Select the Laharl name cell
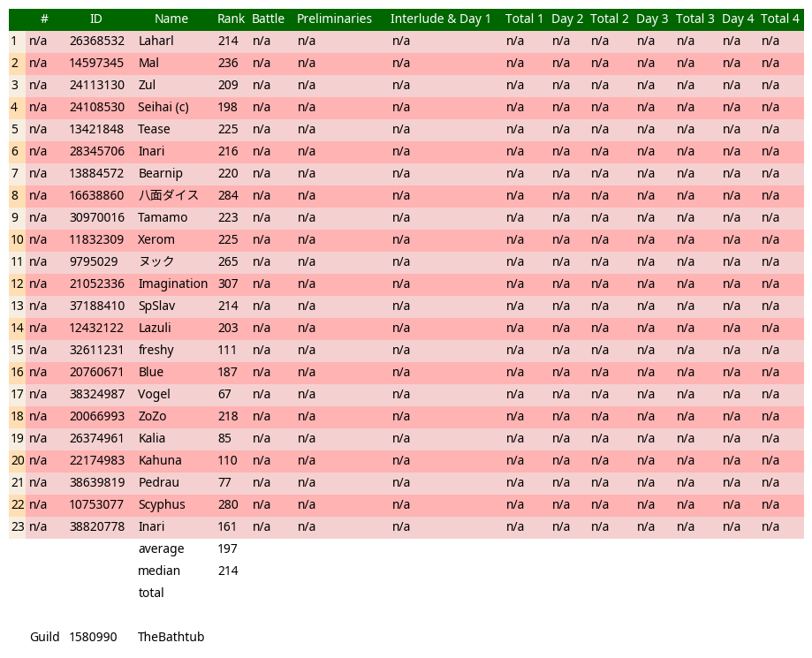This screenshot has height=658, width=812. (x=156, y=41)
